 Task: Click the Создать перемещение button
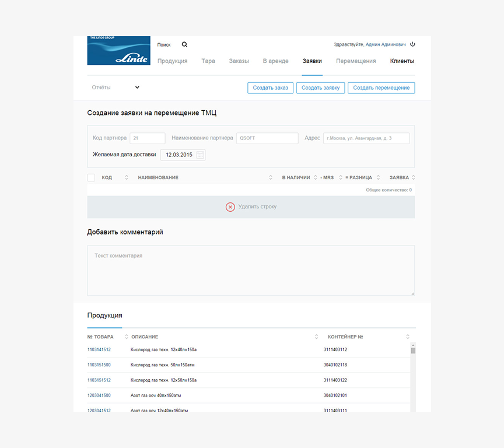click(x=381, y=88)
